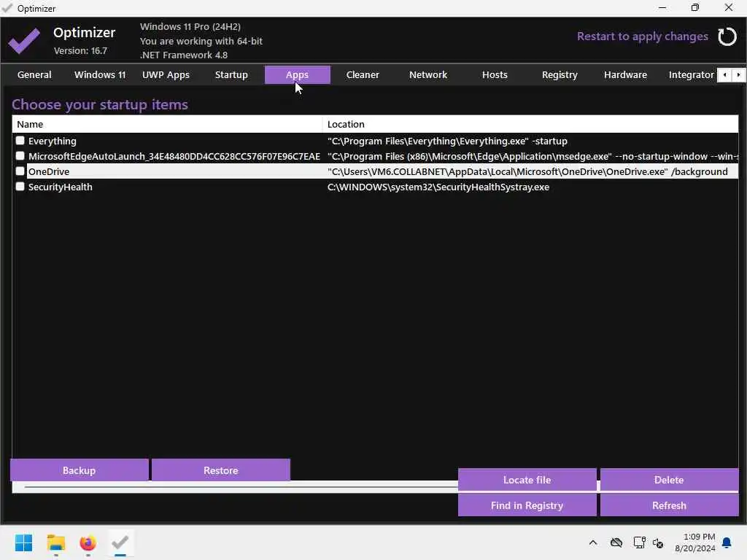The height and width of the screenshot is (560, 747).
Task: Click OneDrive cloud tray icon
Action: tap(616, 542)
